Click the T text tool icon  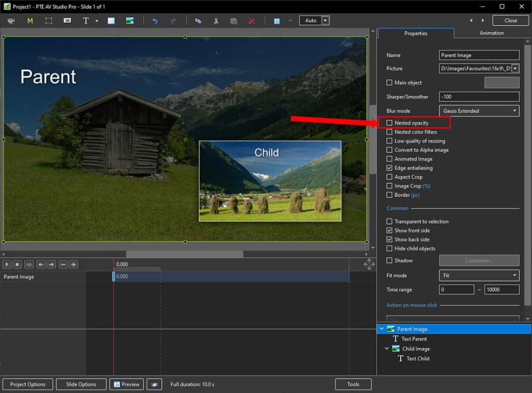86,21
